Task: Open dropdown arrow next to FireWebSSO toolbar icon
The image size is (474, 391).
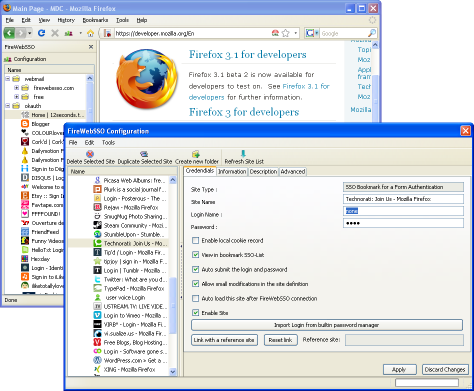Action: point(80,33)
